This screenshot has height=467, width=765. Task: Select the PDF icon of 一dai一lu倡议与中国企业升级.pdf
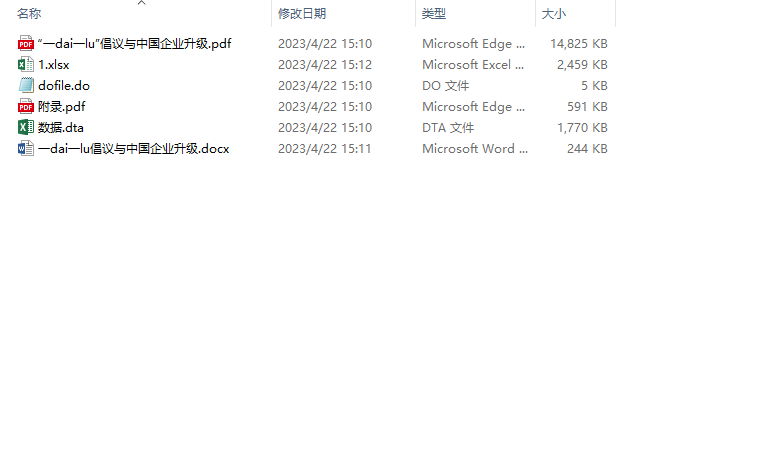(x=25, y=43)
